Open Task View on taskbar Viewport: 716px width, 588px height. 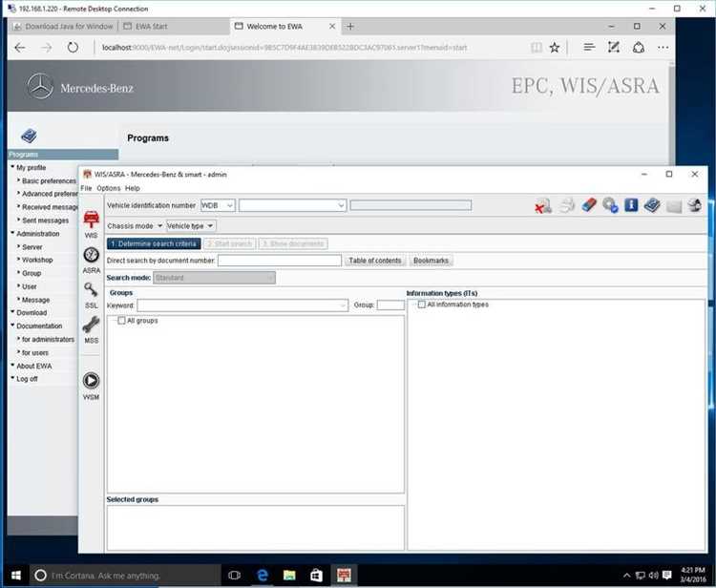point(234,576)
